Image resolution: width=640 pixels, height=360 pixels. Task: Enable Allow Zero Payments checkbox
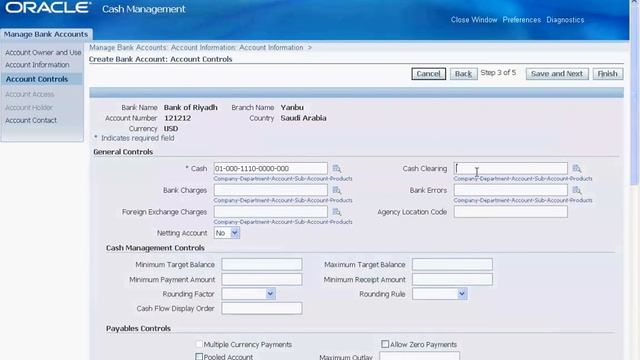click(x=385, y=344)
